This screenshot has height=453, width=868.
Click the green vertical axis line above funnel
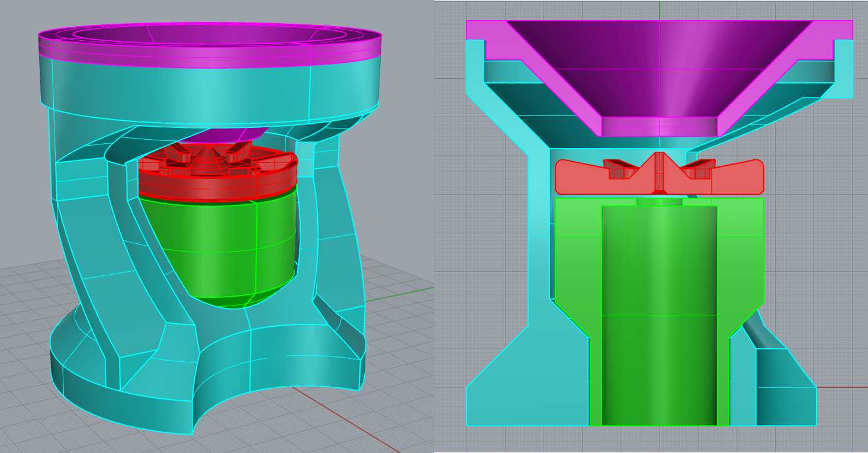(660, 10)
